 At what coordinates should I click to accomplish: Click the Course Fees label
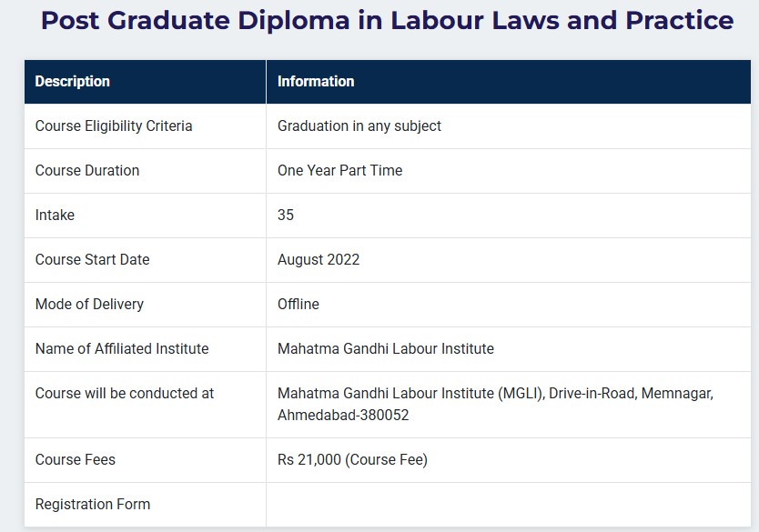tap(75, 459)
